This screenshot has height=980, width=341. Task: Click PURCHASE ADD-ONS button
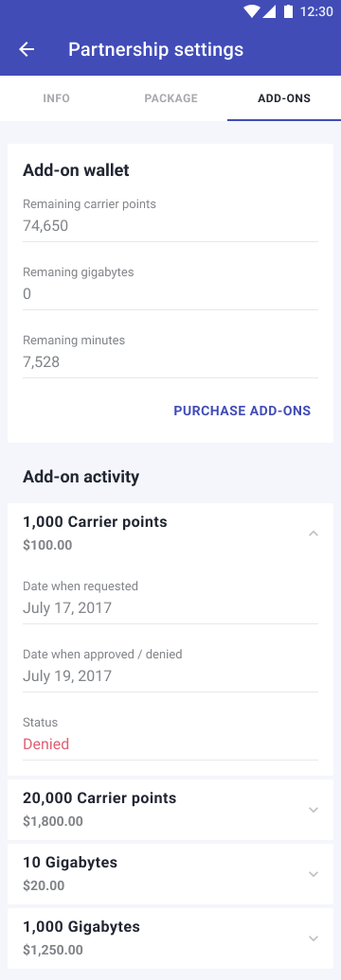(x=242, y=411)
